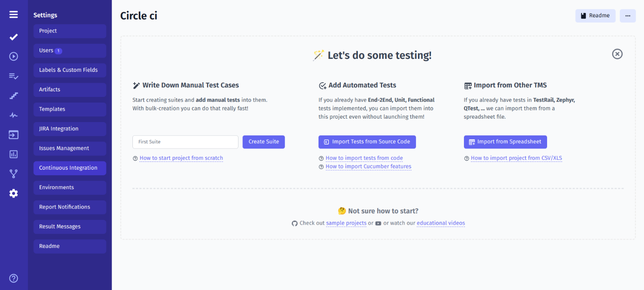Screen dimensions: 644x290
Task: Open the three-dot options menu next to Readme
Action: (x=628, y=16)
